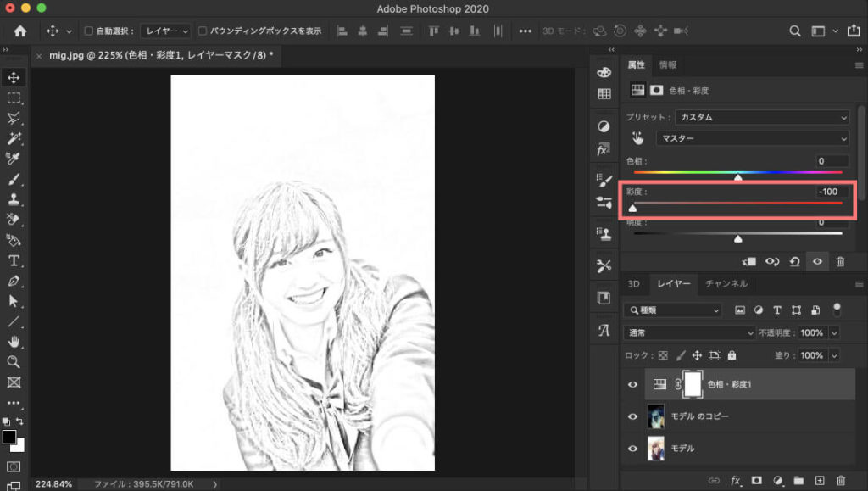This screenshot has height=491, width=868.
Task: Activate the Brush tool
Action: pos(14,179)
